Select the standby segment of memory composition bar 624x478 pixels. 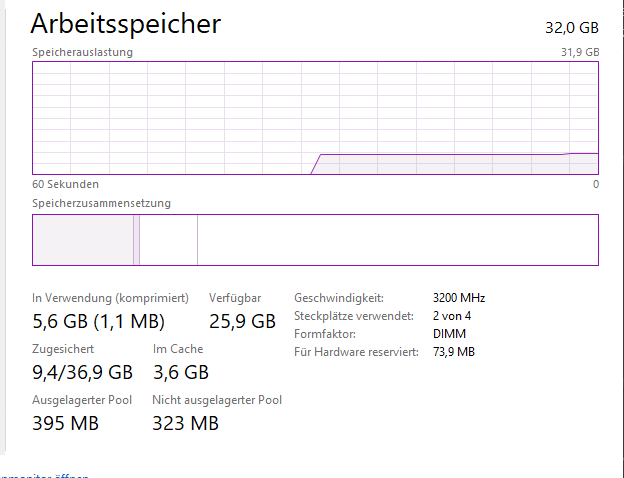168,240
